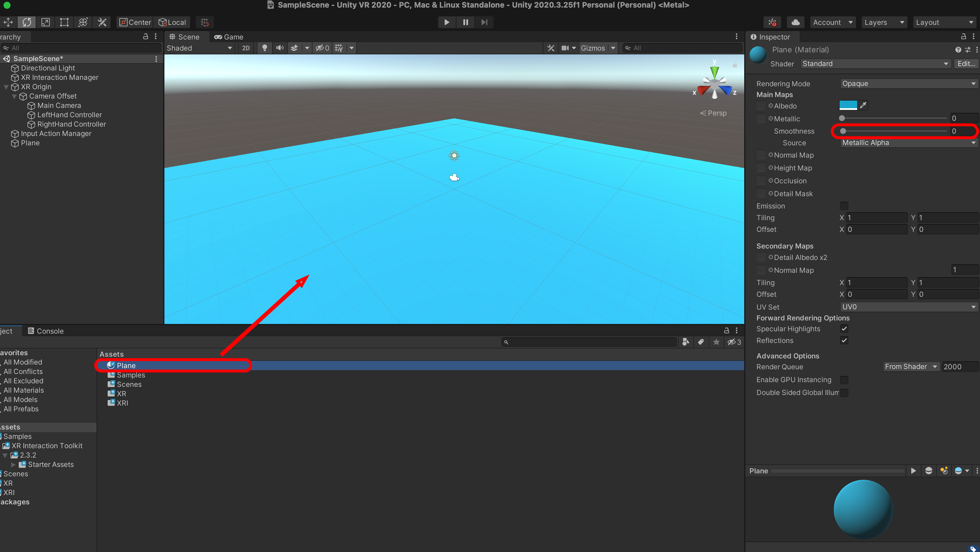980x552 pixels.
Task: Select the Scale tool
Action: 45,22
